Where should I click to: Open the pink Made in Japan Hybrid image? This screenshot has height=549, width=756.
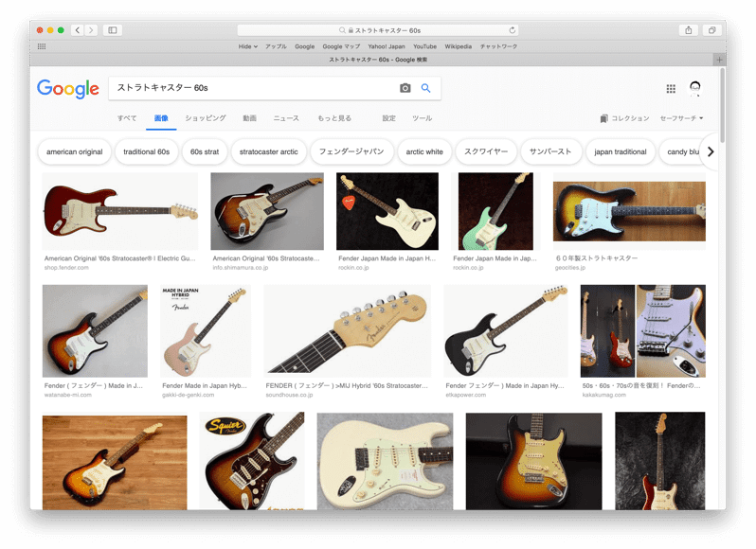point(206,331)
